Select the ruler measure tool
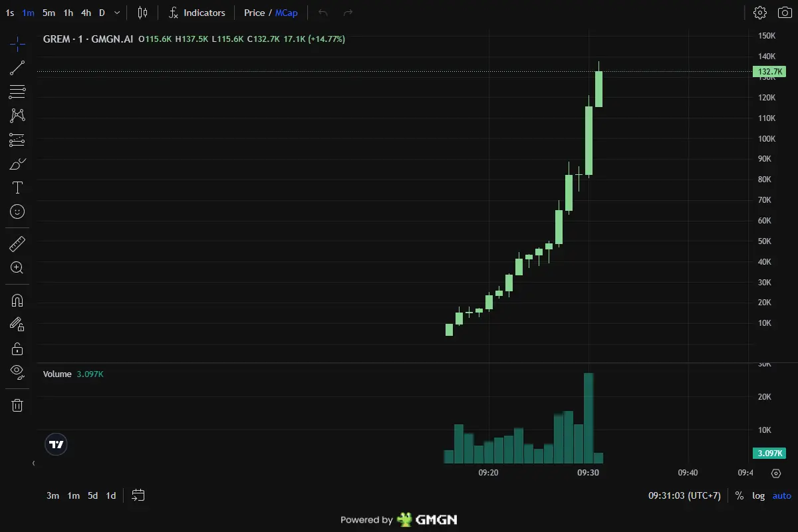This screenshot has width=798, height=532. (17, 244)
